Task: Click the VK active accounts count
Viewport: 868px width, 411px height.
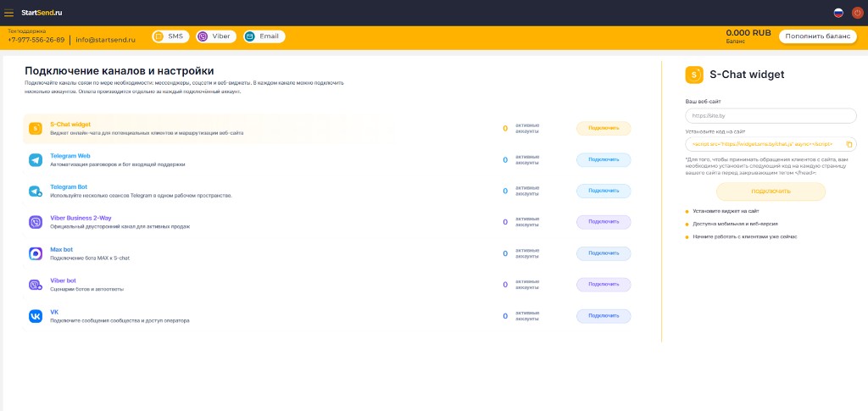Action: point(505,316)
